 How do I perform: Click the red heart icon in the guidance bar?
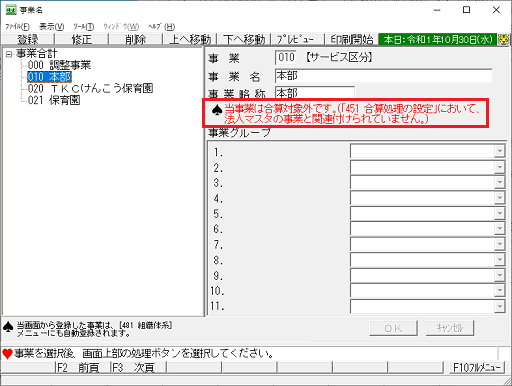(x=7, y=353)
